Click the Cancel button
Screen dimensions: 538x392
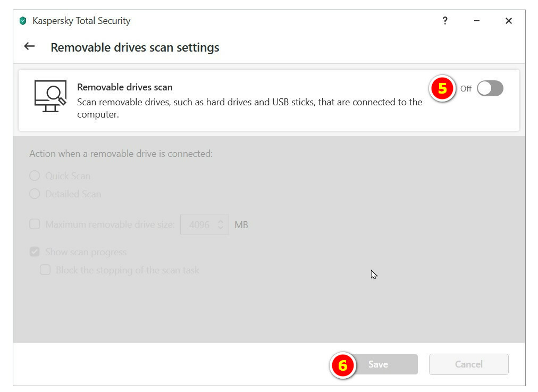[468, 364]
